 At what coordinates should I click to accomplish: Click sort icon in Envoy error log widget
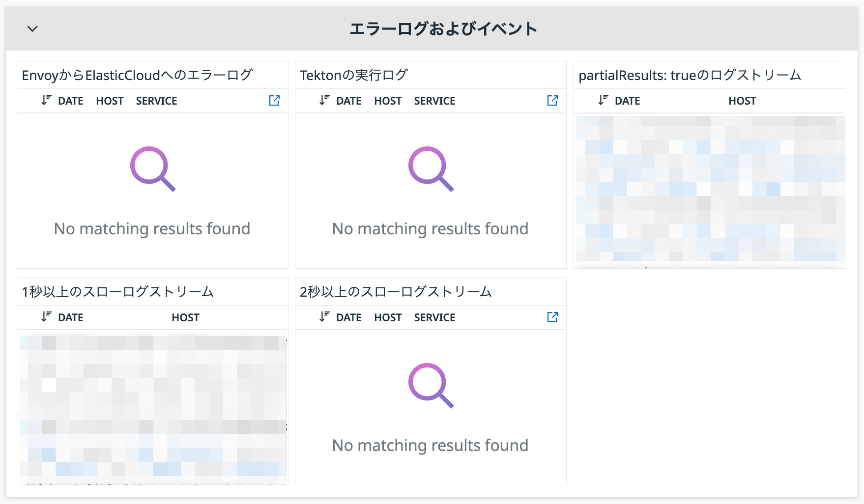point(46,100)
